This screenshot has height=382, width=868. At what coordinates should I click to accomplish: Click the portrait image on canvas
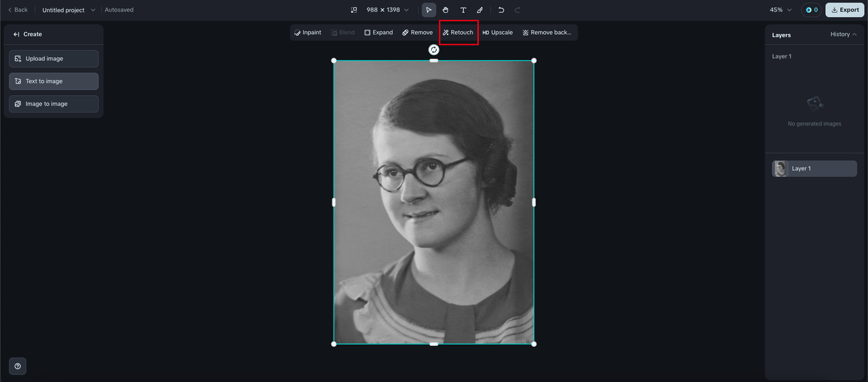[x=434, y=202]
